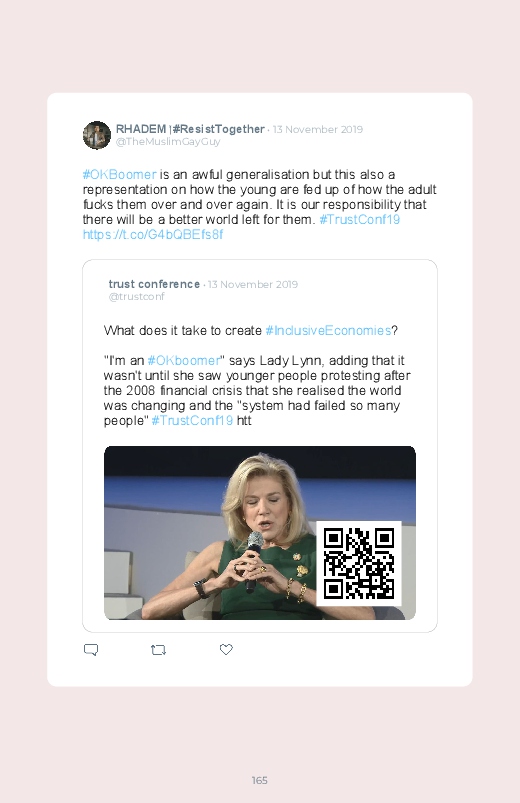Open #OKboomer hashtag in quoted tweet
Image resolution: width=520 pixels, height=803 pixels.
click(183, 361)
